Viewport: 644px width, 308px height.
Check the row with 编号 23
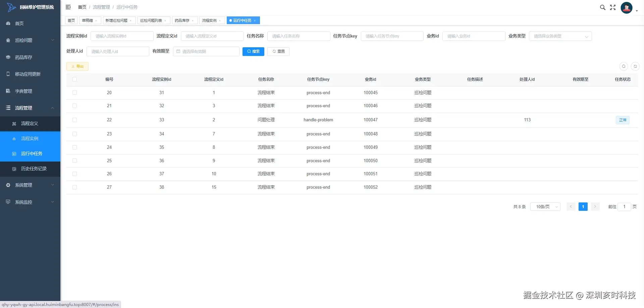point(74,134)
